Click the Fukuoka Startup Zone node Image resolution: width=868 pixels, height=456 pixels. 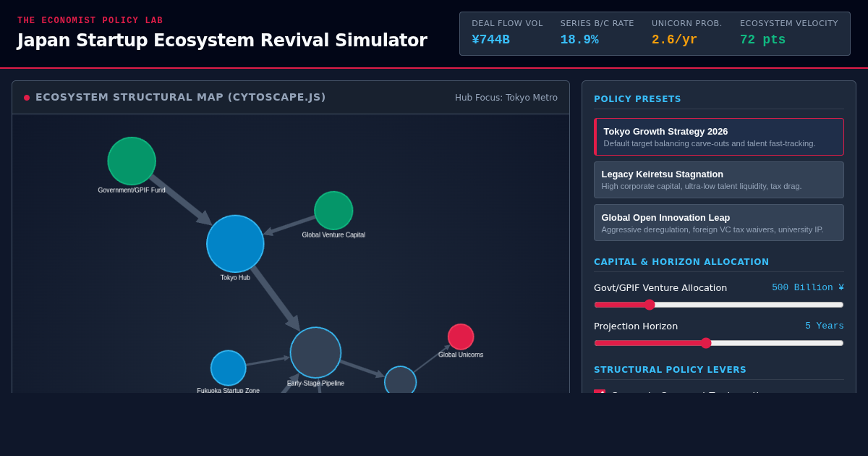pos(229,368)
